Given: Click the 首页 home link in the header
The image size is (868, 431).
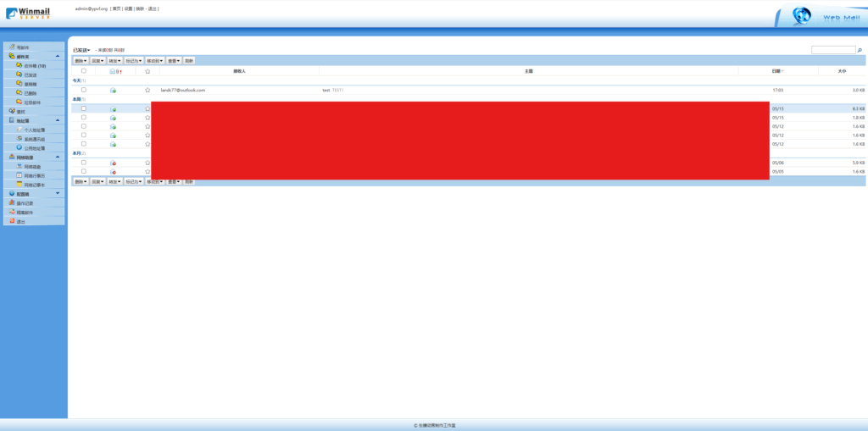Looking at the screenshot, I should pos(116,8).
